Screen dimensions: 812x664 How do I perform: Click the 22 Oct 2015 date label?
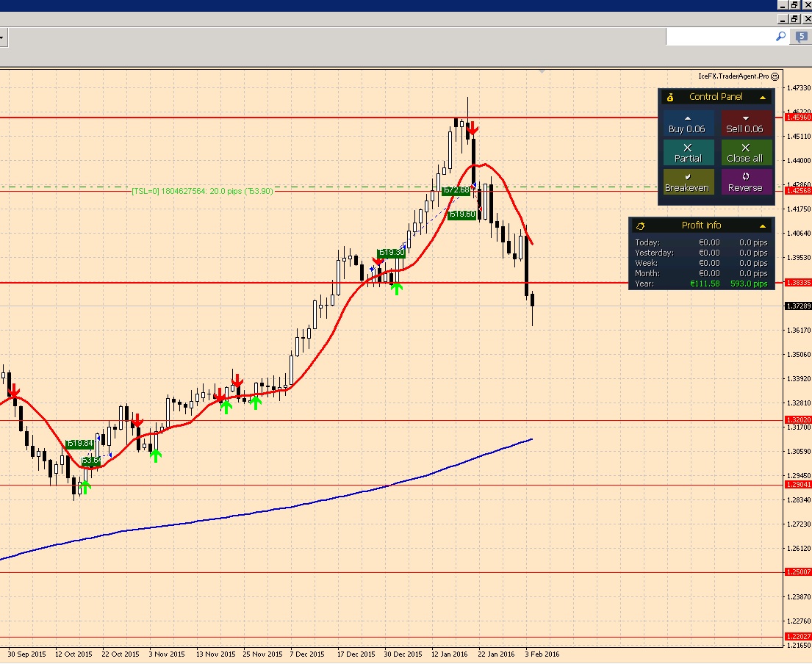click(120, 654)
